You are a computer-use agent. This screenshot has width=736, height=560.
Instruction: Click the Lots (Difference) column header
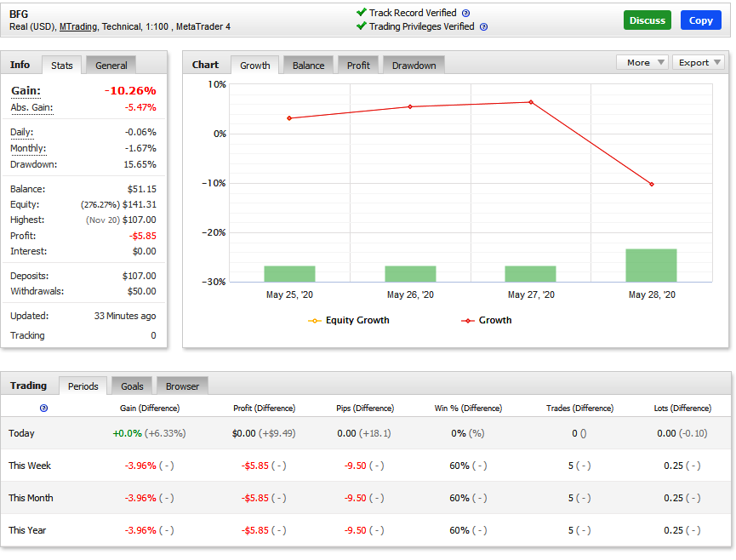coord(682,409)
